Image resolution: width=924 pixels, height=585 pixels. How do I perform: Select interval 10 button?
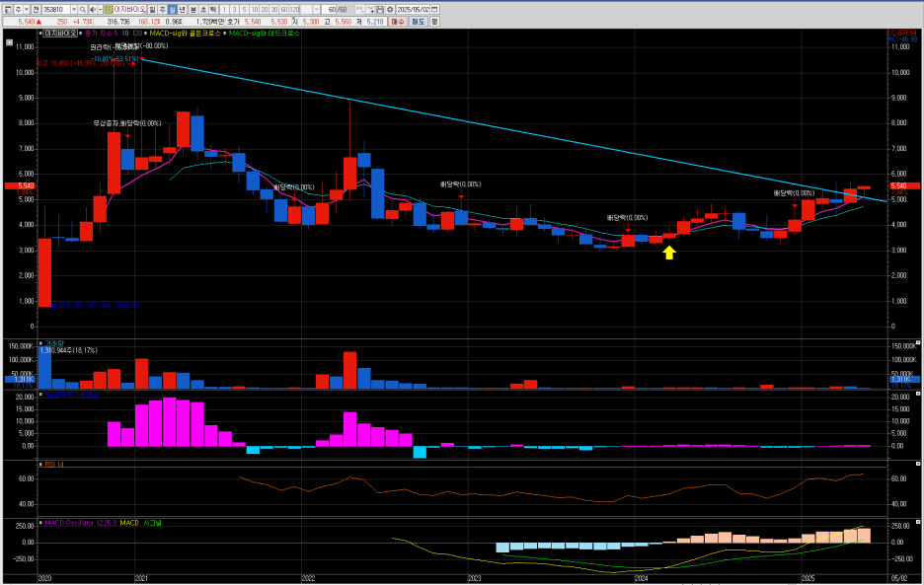click(x=255, y=10)
